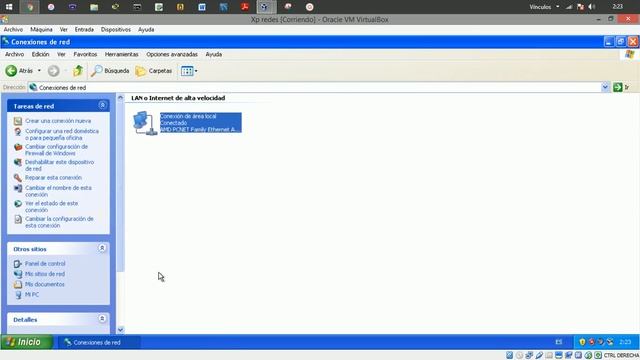Click the host Windows Start button
The height and width of the screenshot is (360, 640).
pos(9,7)
